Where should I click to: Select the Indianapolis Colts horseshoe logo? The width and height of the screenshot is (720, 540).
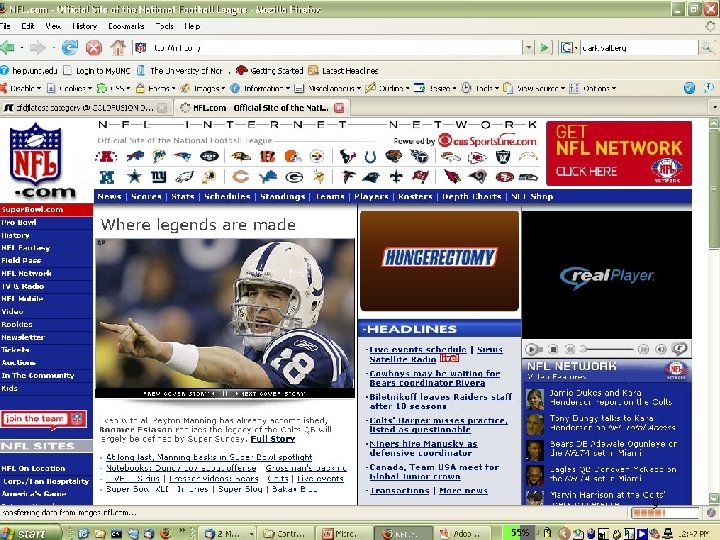point(370,158)
